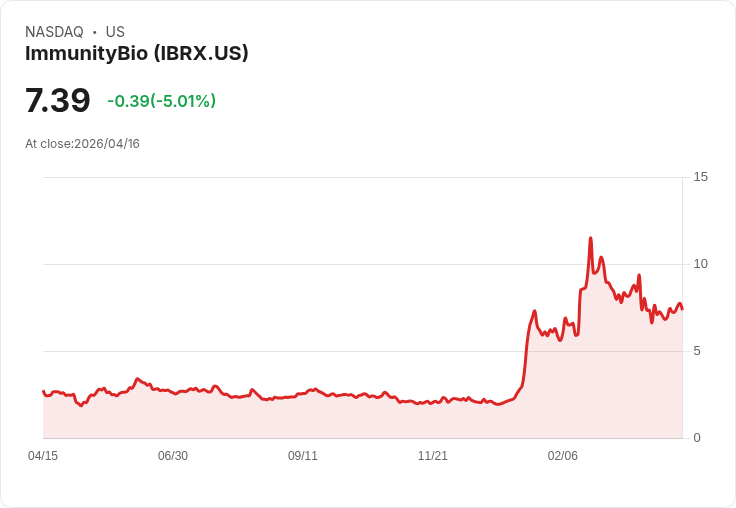Click the 0 value on price axis
The width and height of the screenshot is (736, 508).
pyautogui.click(x=697, y=438)
